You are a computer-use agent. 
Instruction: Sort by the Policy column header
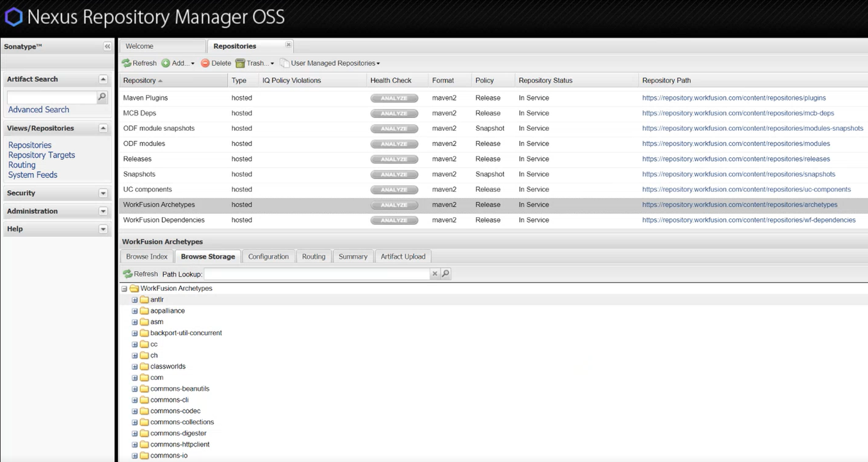pyautogui.click(x=493, y=80)
